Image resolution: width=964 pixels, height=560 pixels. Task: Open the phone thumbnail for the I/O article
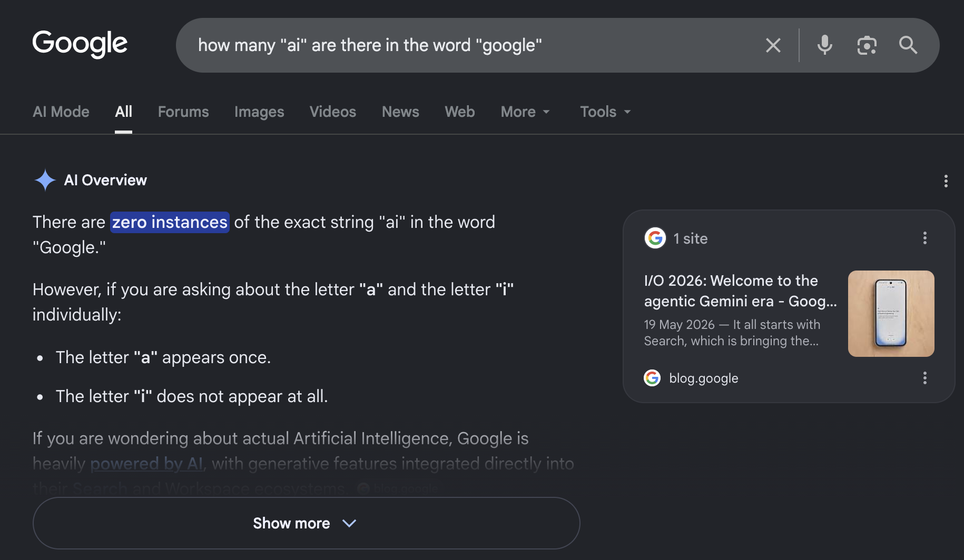coord(891,314)
